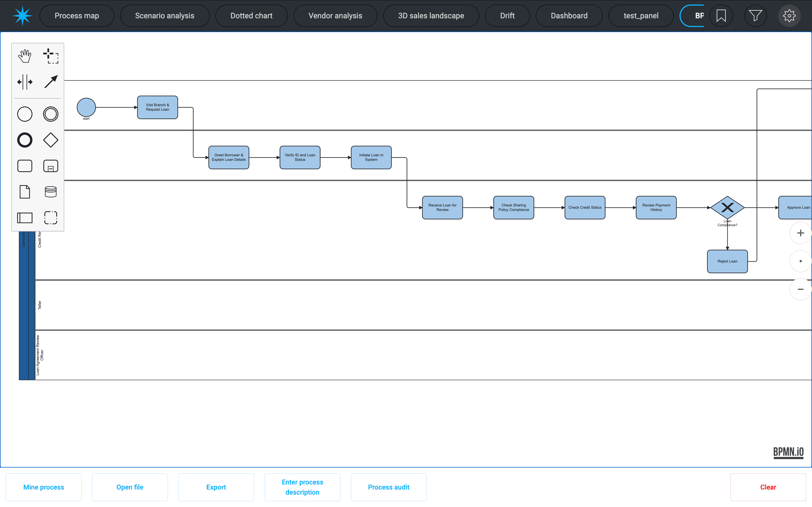Create a Gateway diamond from palette

[x=51, y=140]
